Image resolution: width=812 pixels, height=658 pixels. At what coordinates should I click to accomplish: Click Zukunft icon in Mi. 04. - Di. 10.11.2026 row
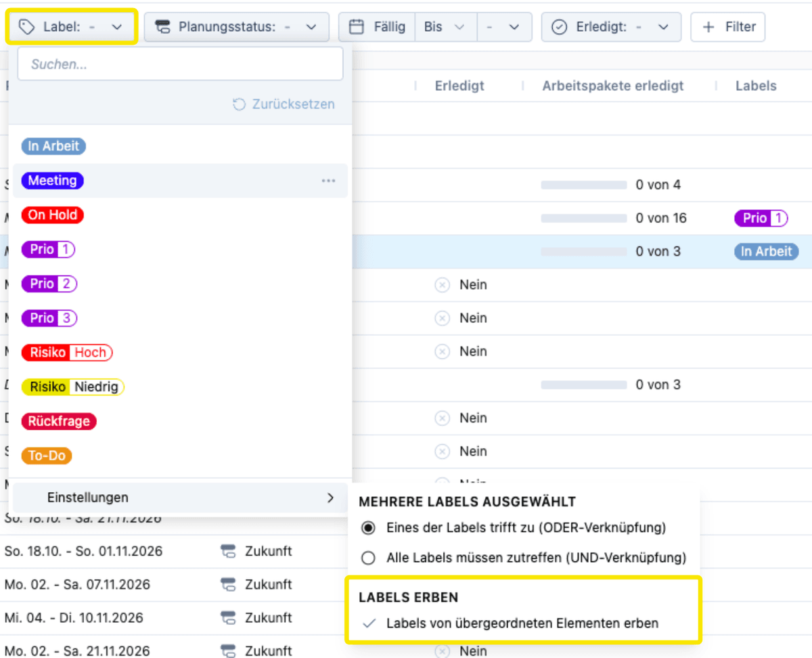[228, 617]
